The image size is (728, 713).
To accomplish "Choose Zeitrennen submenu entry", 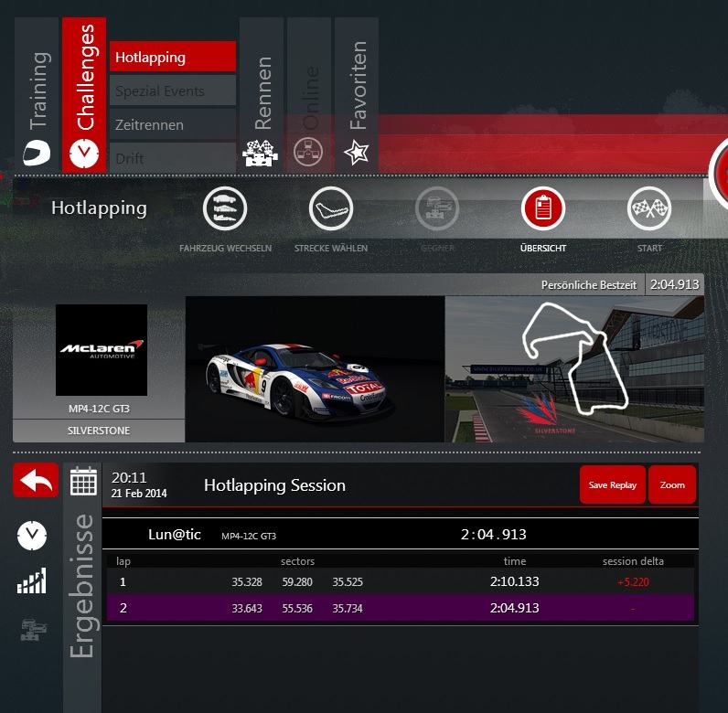I will (173, 125).
